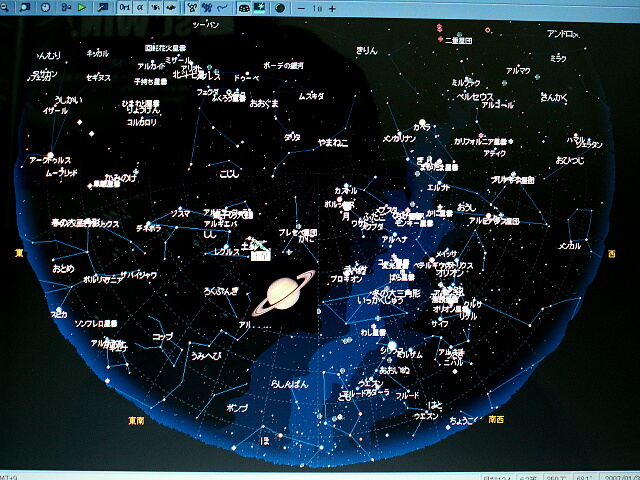The image size is (640, 480).
Task: Select the カストル star label
Action: point(346,191)
